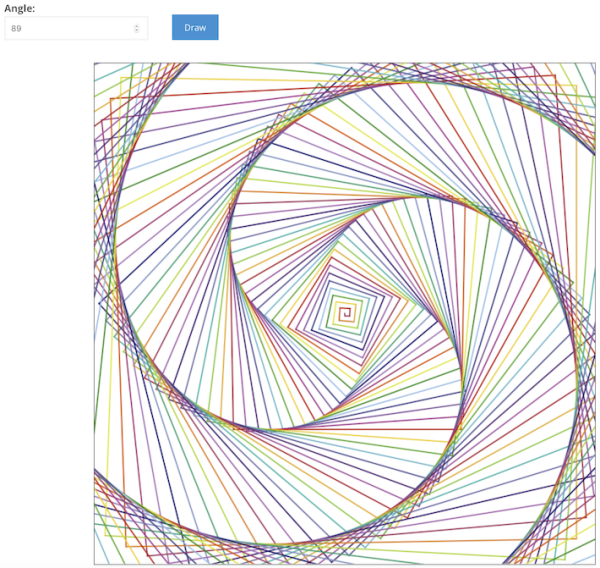Increase the angle with the stepper up arrow
This screenshot has height=568, width=600.
pos(137,25)
